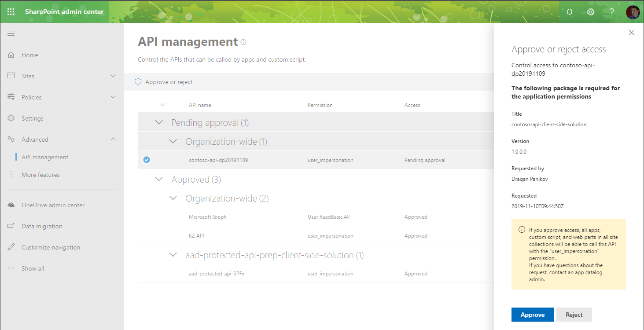644x330 pixels.
Task: Click the Approve or reject shield icon
Action: 138,82
